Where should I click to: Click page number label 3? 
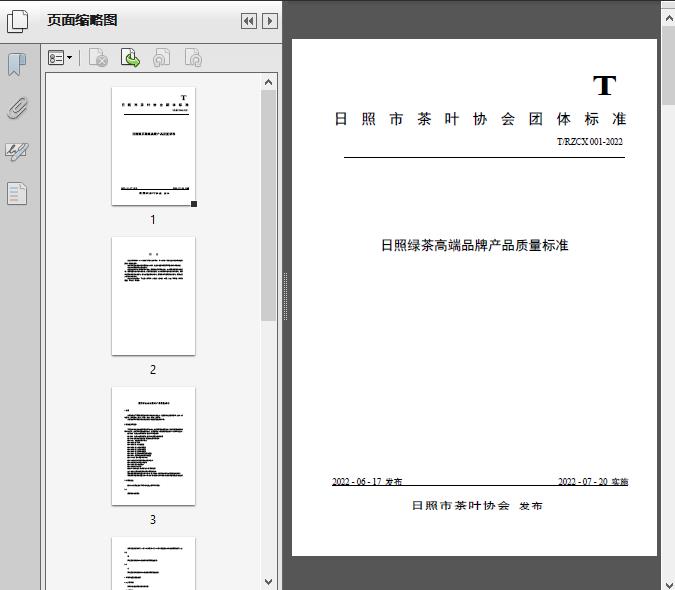click(x=153, y=519)
